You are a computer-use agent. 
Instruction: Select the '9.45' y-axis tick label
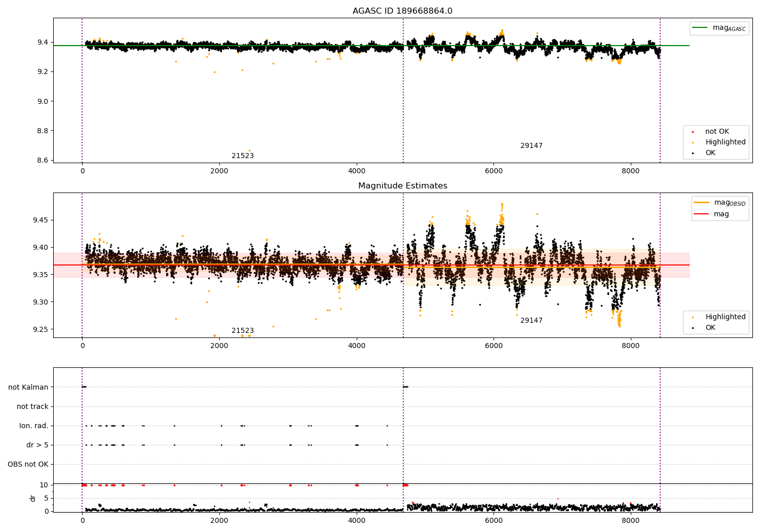point(41,220)
